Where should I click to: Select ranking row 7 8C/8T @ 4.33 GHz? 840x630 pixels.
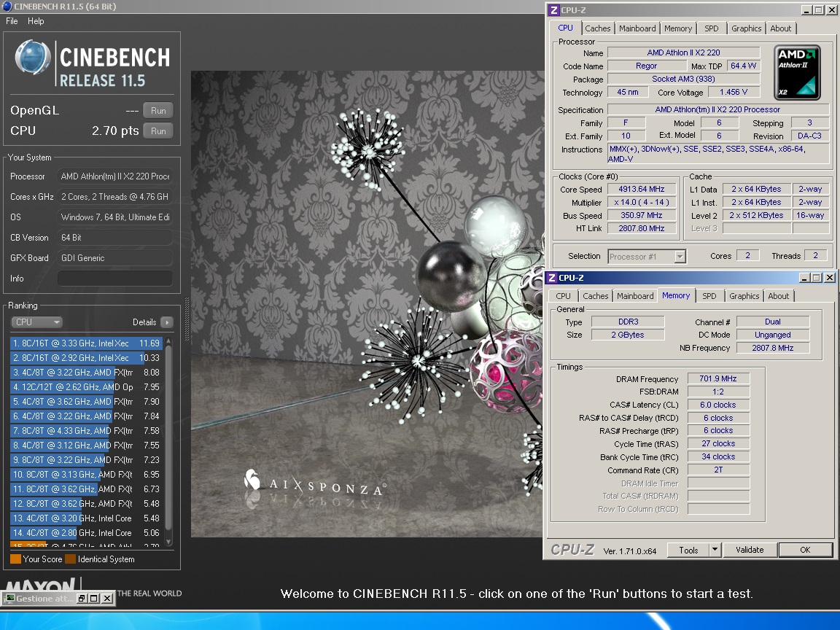[x=86, y=430]
